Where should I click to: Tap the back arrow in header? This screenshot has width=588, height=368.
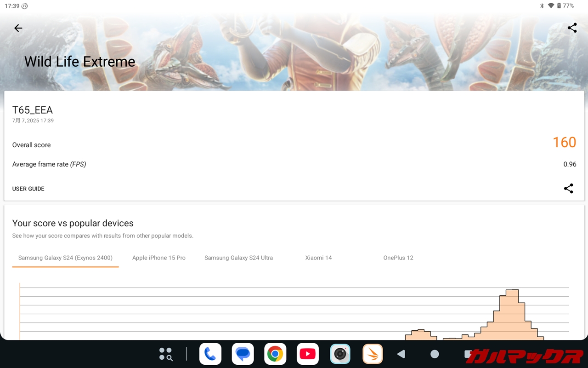(x=18, y=28)
